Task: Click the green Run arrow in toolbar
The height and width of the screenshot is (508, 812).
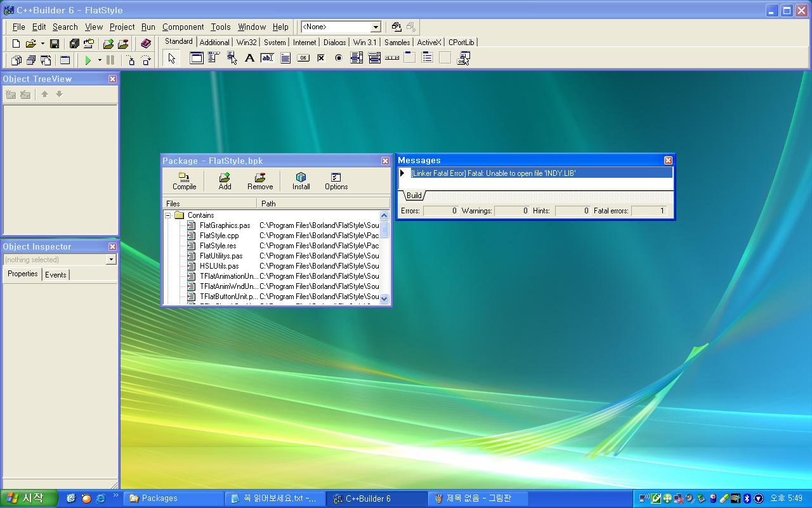Action: pyautogui.click(x=88, y=60)
